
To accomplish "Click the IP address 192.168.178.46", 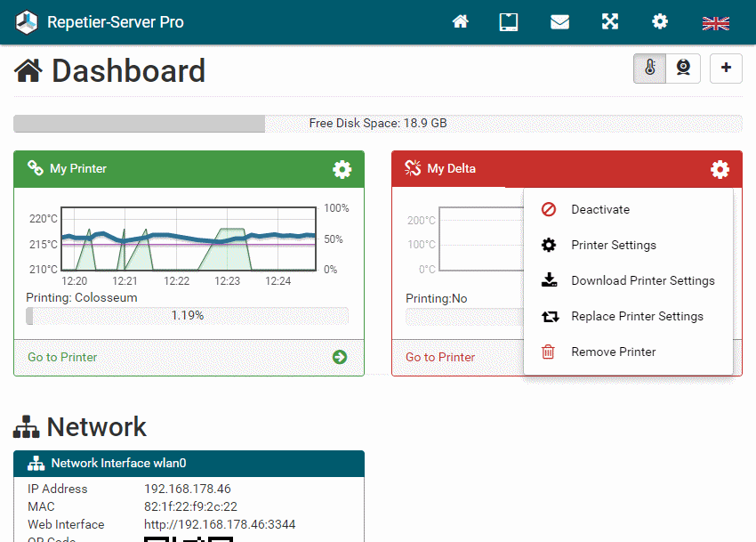I will click(x=188, y=489).
